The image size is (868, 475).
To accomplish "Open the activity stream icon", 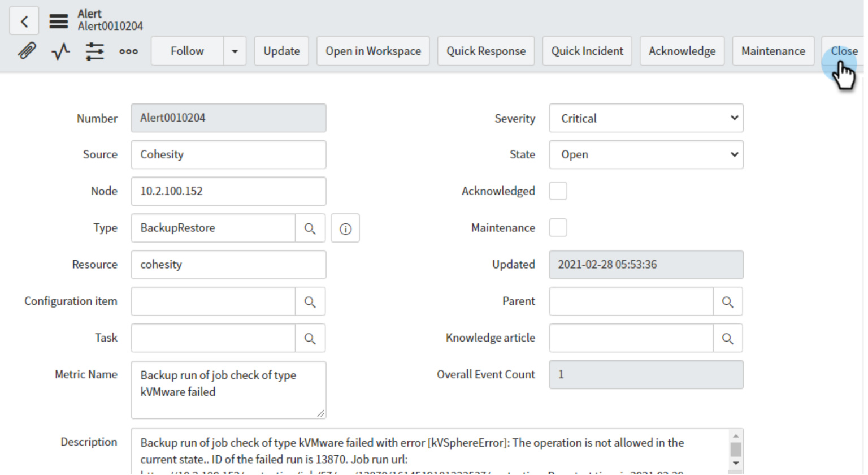I will point(59,51).
